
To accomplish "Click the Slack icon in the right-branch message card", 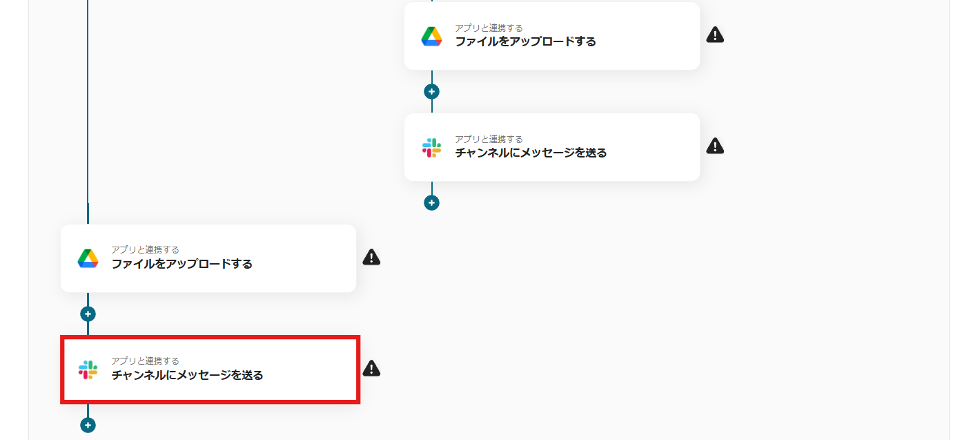I will point(431,148).
